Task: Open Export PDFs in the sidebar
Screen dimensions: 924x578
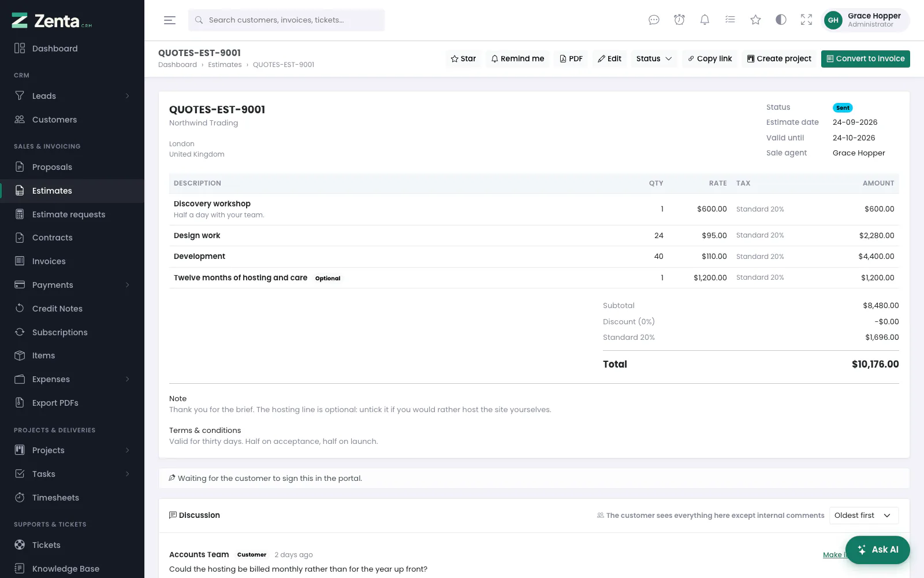Action: (x=72, y=403)
